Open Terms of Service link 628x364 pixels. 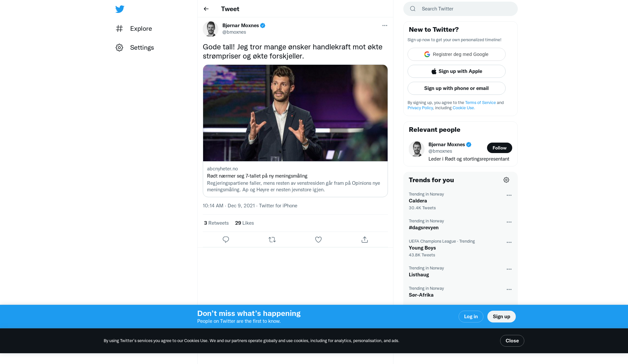click(480, 103)
